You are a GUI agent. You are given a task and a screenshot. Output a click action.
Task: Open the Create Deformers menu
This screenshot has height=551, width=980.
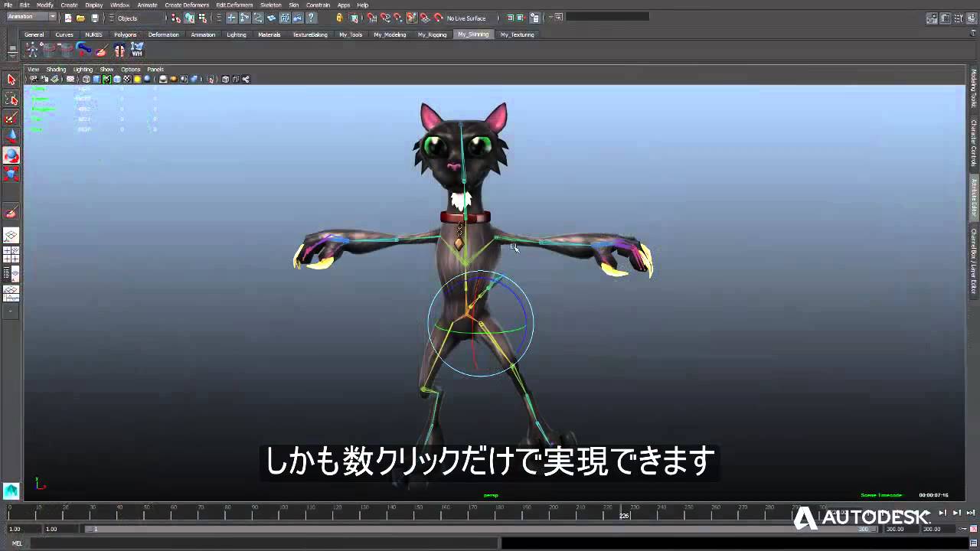click(x=187, y=5)
